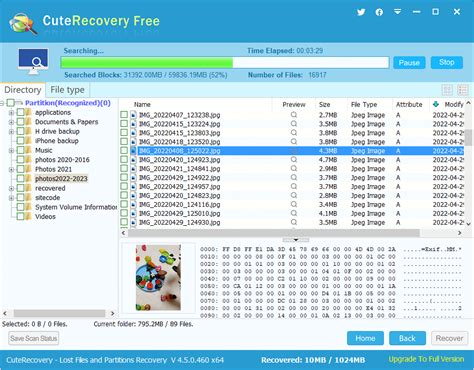Go Back to previous step
This screenshot has height=370, width=474.
click(407, 338)
